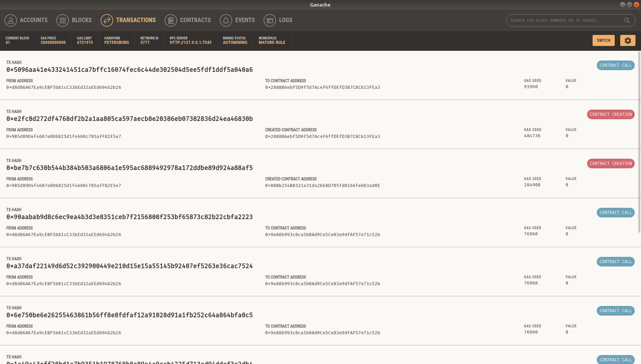The height and width of the screenshot is (364, 641).
Task: Open the Contracts document icon
Action: pos(171,20)
